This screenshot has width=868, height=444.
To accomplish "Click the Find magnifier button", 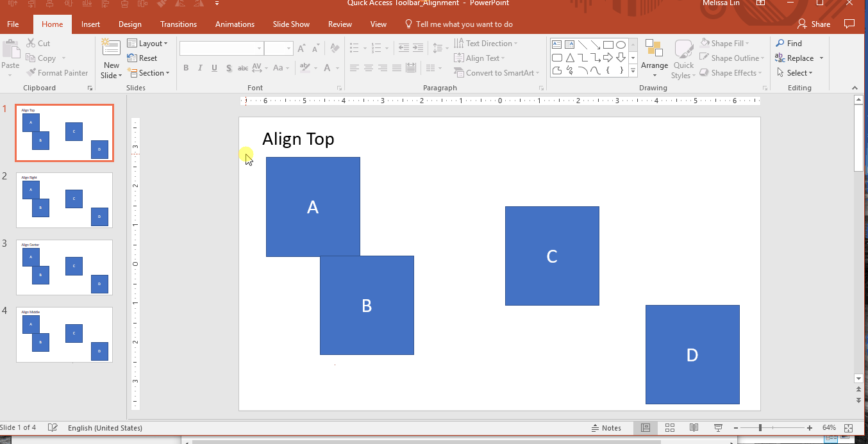I will pos(789,44).
